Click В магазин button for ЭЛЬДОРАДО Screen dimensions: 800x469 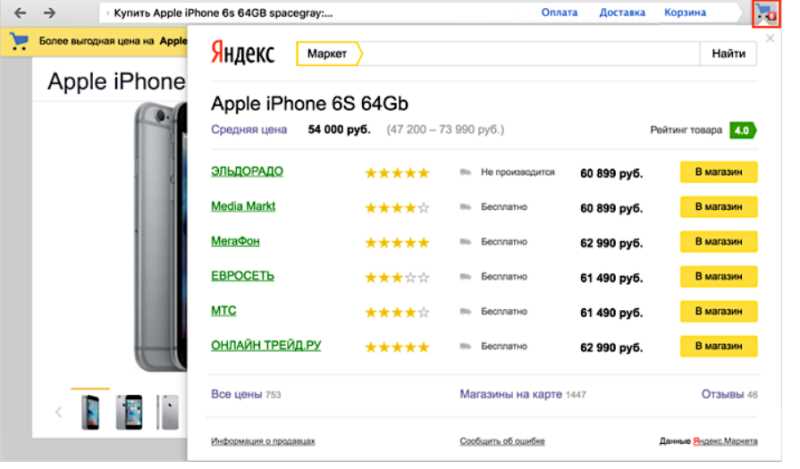718,172
